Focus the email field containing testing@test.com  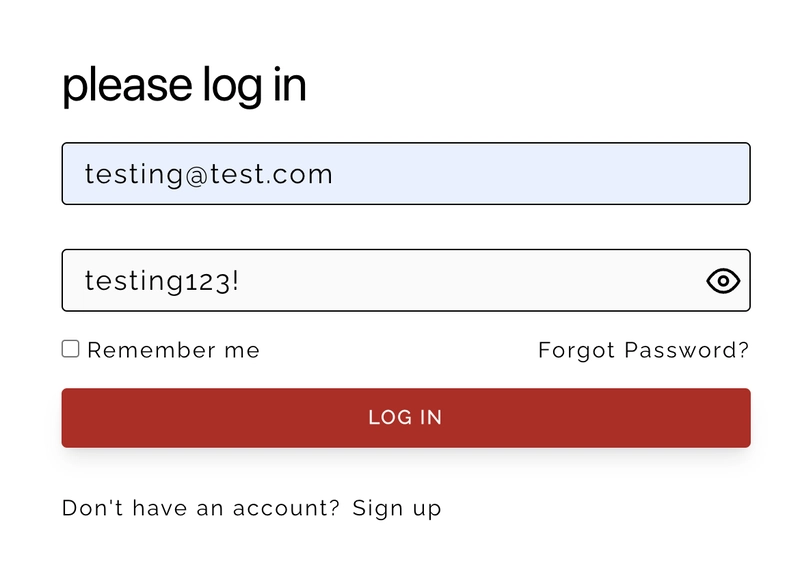[406, 173]
